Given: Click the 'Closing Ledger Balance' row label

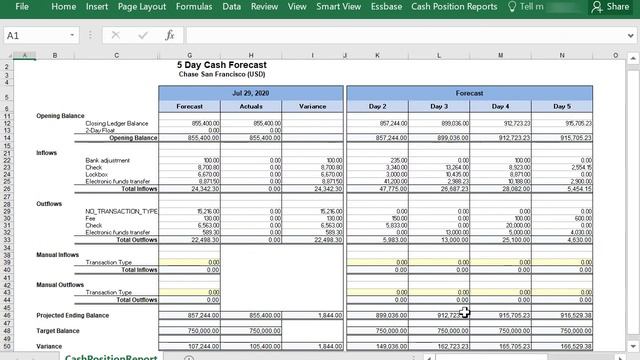Looking at the screenshot, I should coord(117,123).
